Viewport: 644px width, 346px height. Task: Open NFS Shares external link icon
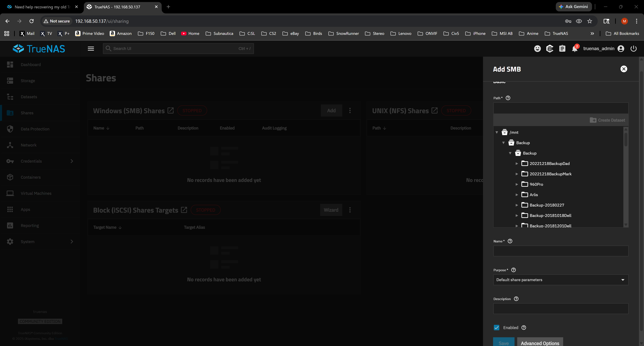pos(434,110)
